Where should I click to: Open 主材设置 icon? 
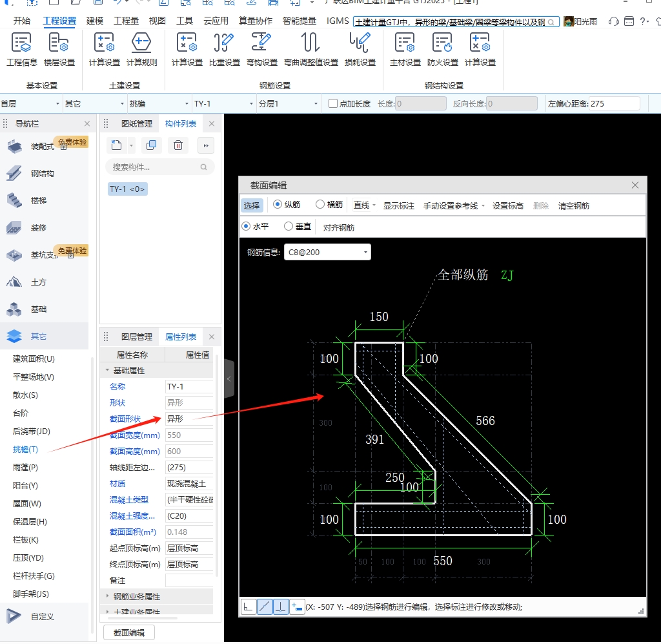(x=405, y=50)
